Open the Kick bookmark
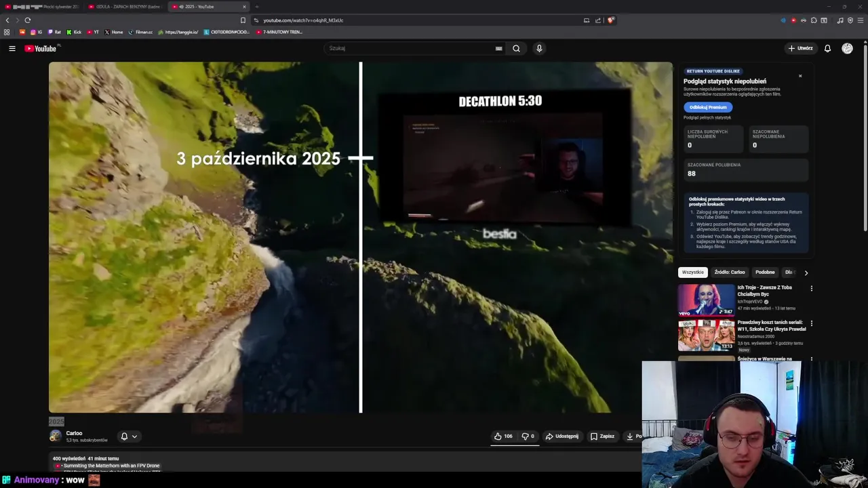 [x=73, y=32]
